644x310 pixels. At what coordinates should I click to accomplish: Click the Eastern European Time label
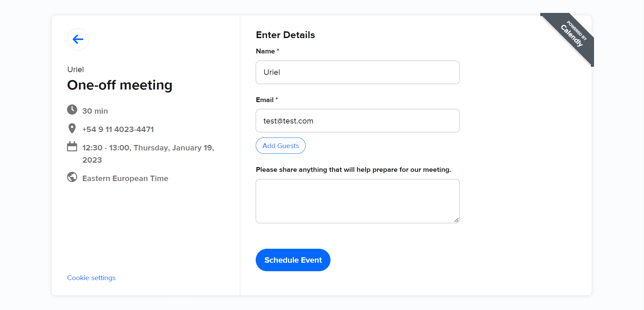pos(125,178)
